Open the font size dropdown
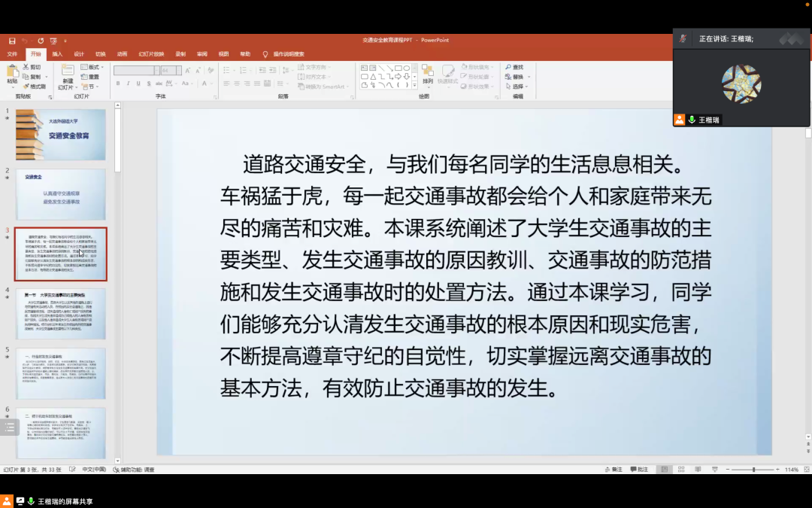The height and width of the screenshot is (508, 812). [179, 71]
